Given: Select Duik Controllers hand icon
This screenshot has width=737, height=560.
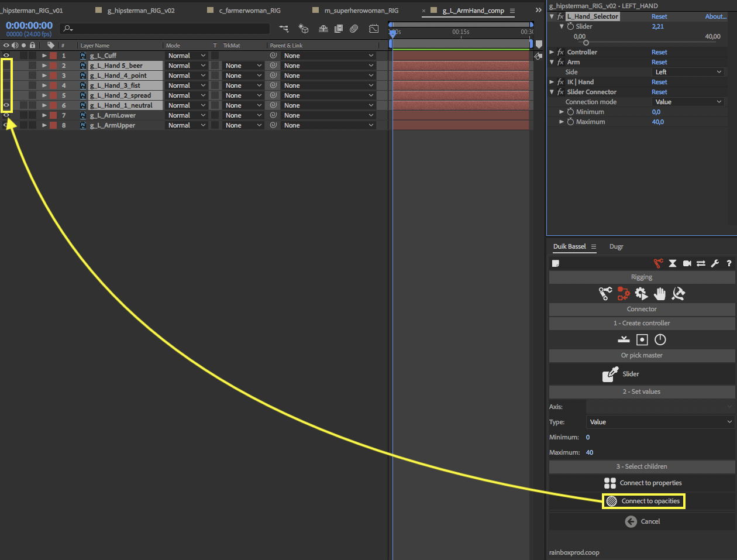Looking at the screenshot, I should tap(660, 293).
